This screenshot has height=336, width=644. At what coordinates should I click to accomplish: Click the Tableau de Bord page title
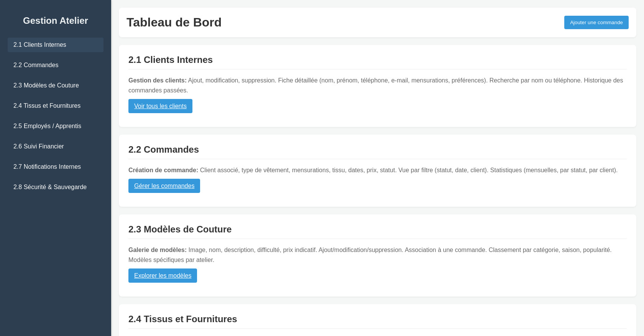(174, 23)
